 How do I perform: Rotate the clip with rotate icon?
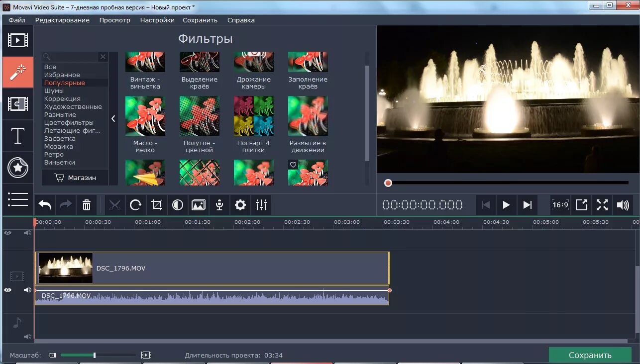point(136,205)
